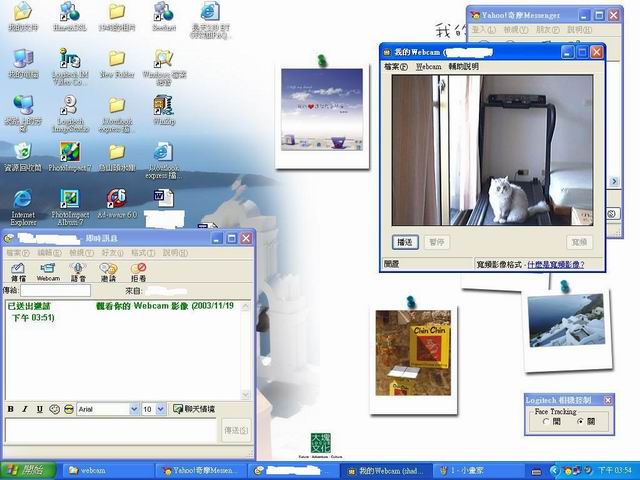Switch to Yahoo!奇摩Messenger taskbar button
The width and height of the screenshot is (640, 480).
pos(200,471)
